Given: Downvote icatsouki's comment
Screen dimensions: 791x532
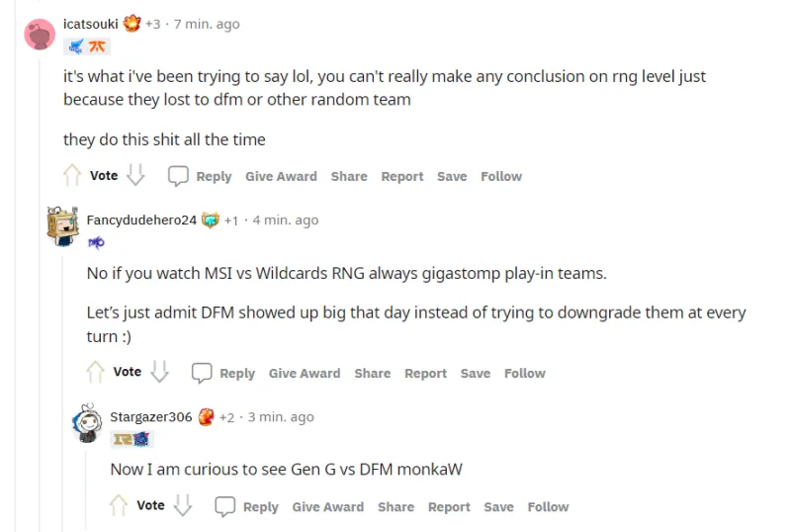Looking at the screenshot, I should [135, 176].
